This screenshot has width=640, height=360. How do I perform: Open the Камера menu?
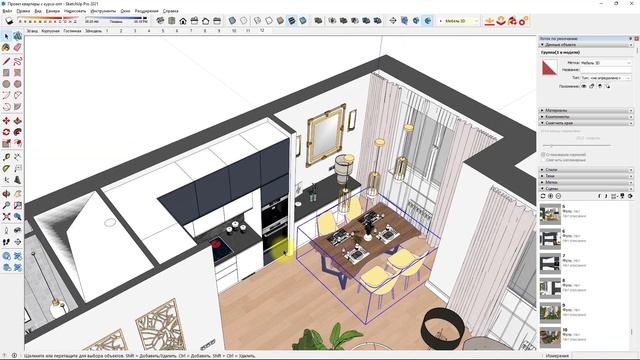coord(53,11)
